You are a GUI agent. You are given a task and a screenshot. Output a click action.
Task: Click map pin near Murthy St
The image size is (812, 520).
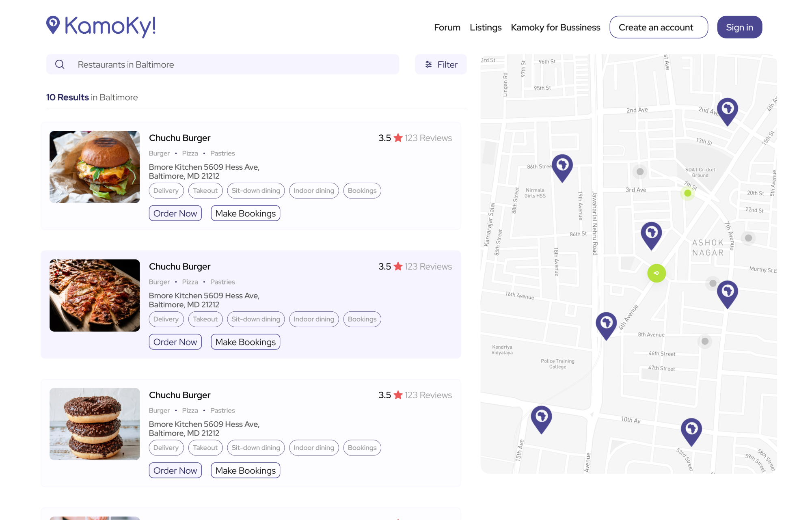727,293
